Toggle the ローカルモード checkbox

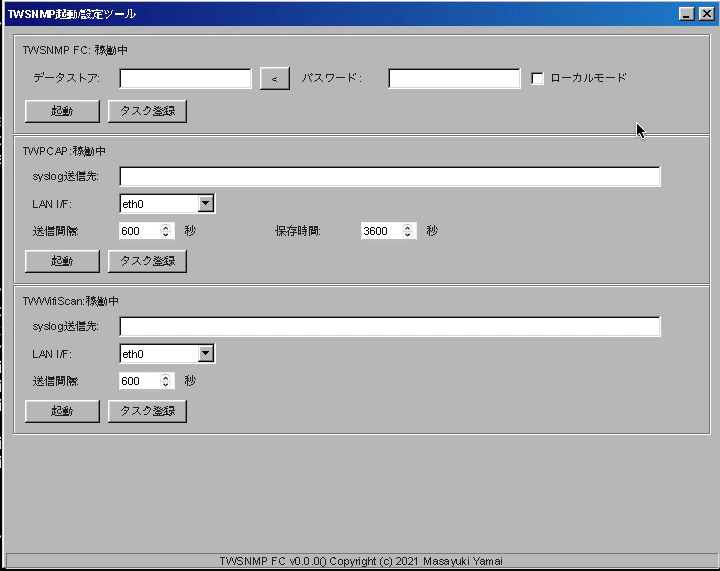(537, 78)
